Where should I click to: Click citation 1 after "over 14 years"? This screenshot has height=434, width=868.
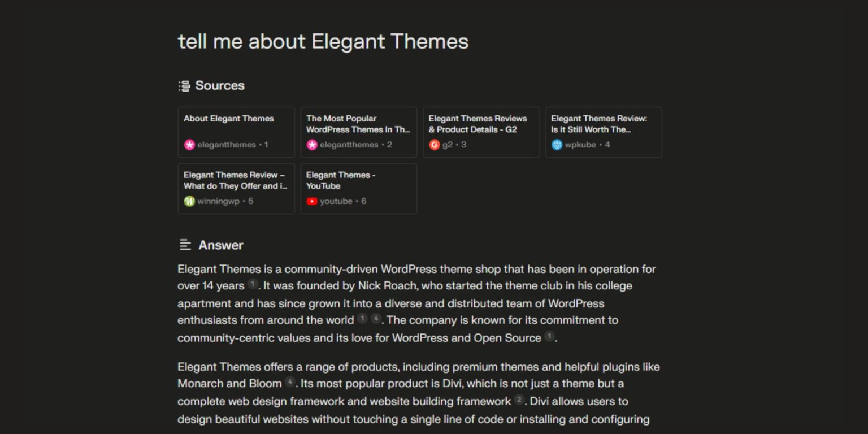[x=253, y=284]
